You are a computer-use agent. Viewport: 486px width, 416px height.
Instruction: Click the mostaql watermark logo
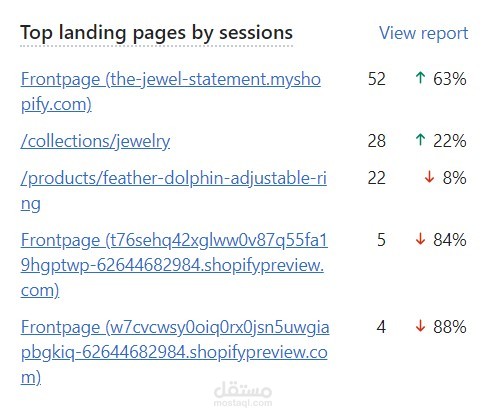[x=243, y=393]
